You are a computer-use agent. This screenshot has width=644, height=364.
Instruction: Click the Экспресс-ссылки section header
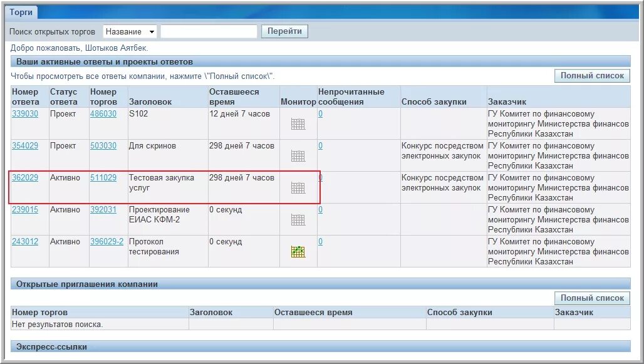(x=320, y=346)
